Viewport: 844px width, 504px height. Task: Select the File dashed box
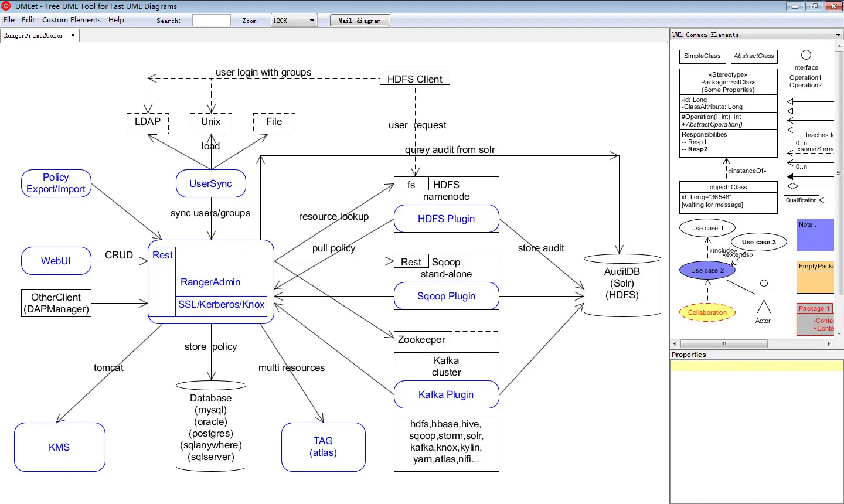pos(274,123)
